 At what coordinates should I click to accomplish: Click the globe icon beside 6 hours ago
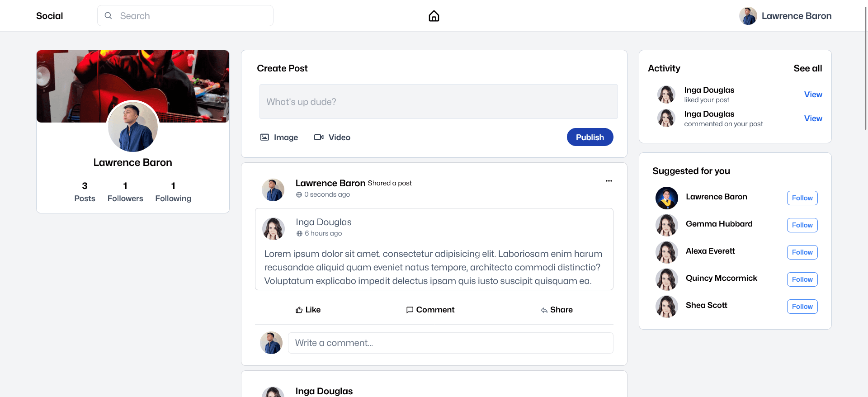click(x=299, y=234)
